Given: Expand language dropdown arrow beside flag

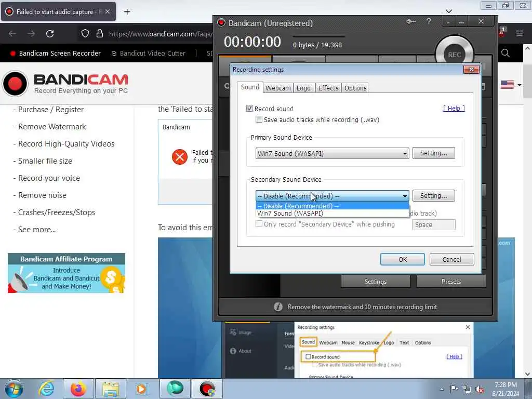Looking at the screenshot, I should pyautogui.click(x=520, y=85).
